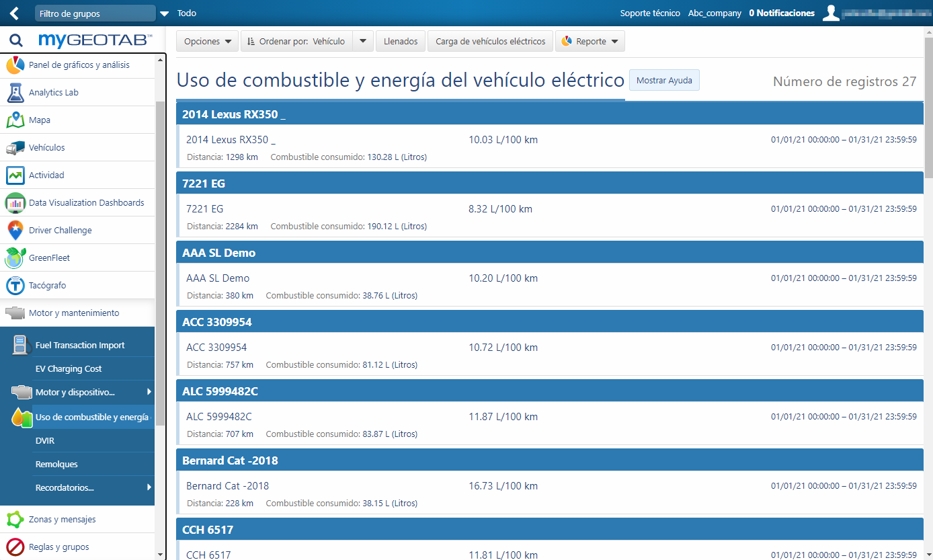
Task: Select DVIR menu item
Action: (45, 441)
